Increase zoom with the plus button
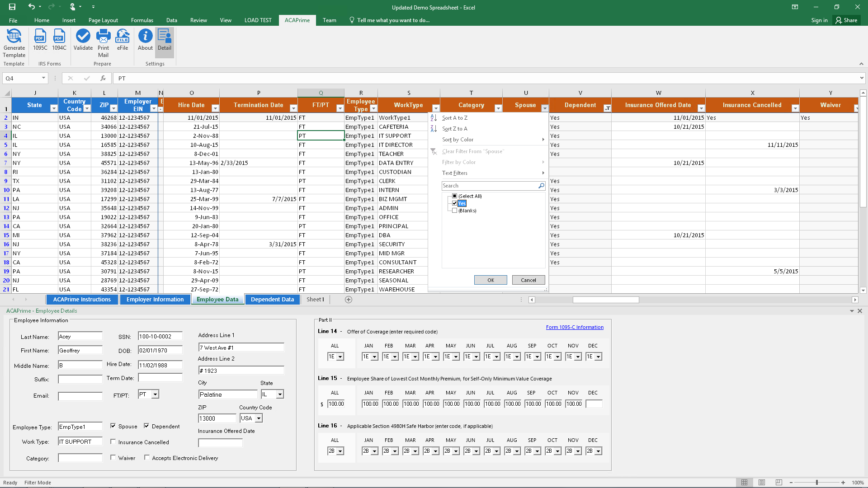This screenshot has height=488, width=868. [843, 483]
